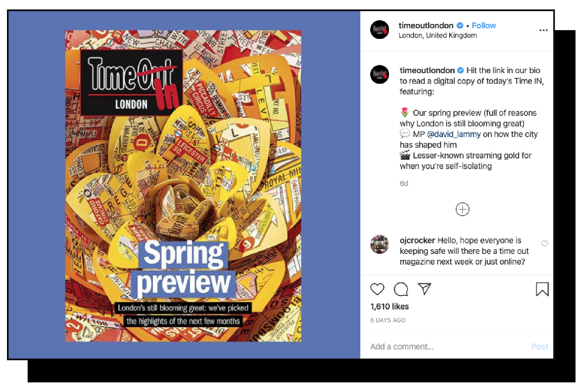
Task: View the 1,610 likes list
Action: point(389,306)
